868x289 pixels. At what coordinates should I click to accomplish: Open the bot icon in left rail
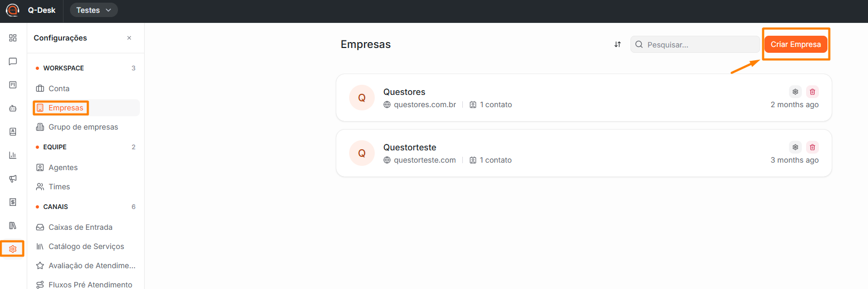(x=13, y=108)
